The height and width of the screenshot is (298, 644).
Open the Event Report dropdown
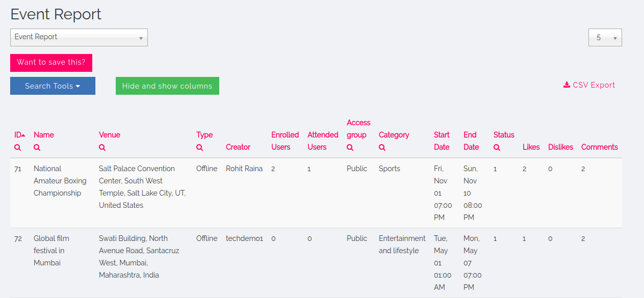[79, 37]
